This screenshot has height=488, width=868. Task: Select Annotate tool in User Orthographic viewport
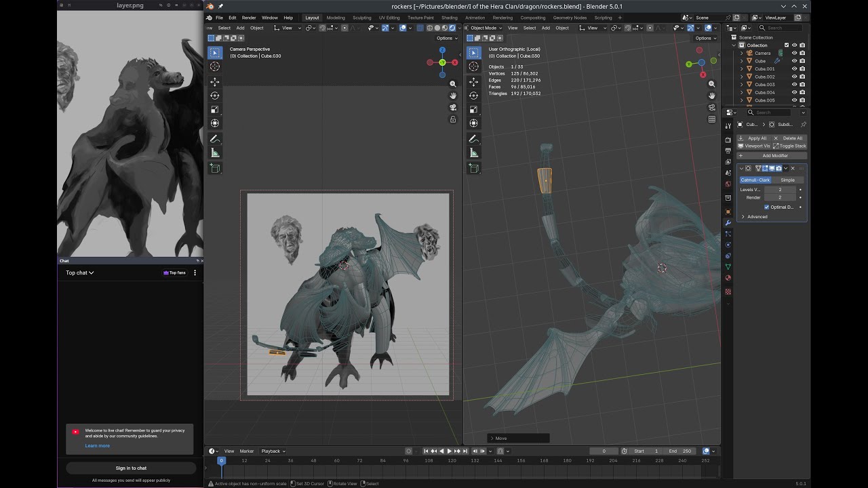click(x=474, y=139)
